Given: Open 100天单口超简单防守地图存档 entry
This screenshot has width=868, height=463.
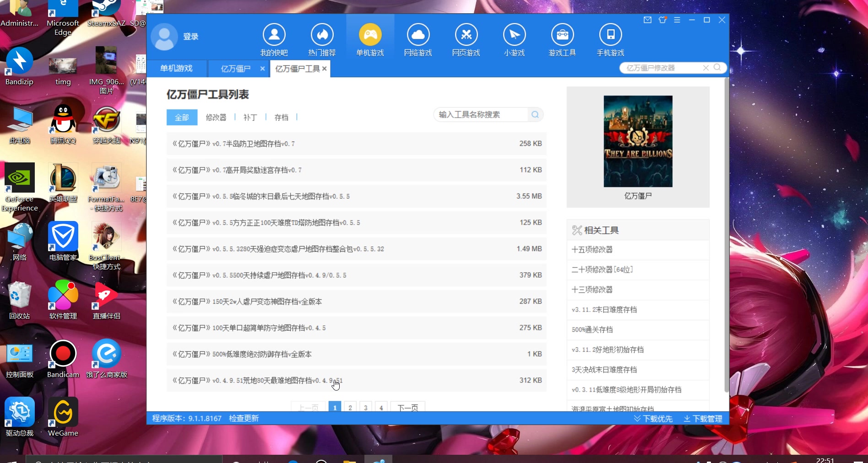Looking at the screenshot, I should click(356, 328).
